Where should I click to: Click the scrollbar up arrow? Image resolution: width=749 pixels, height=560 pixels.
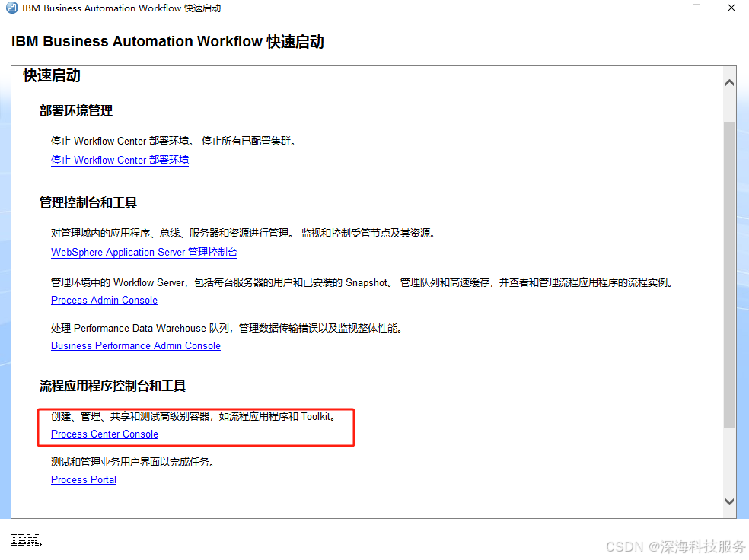729,83
